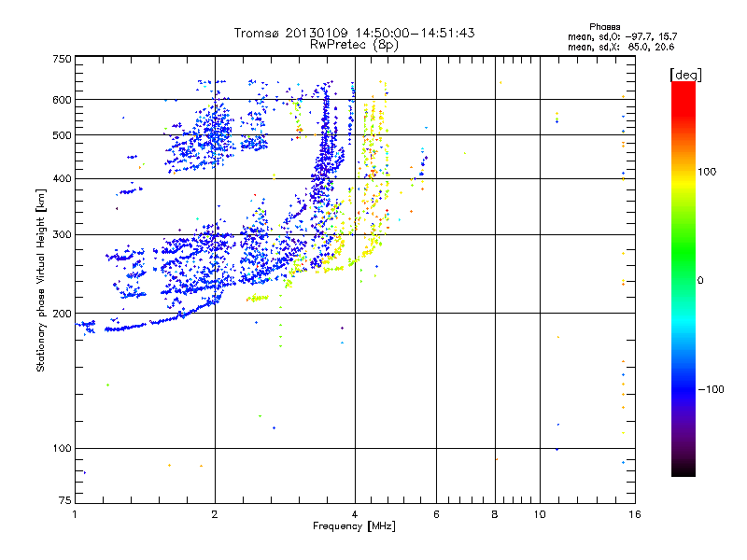Click the y-axis tick label '300'

[x=62, y=234]
